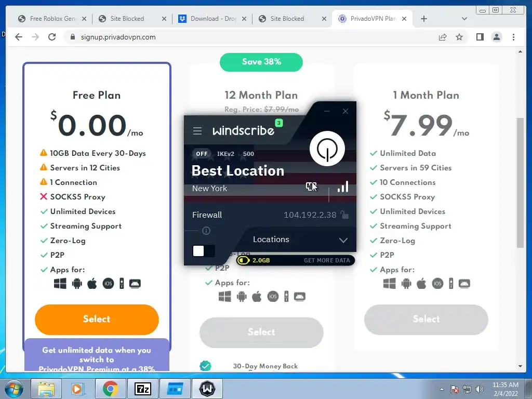Click the Windscribe signal strength bars icon
This screenshot has height=399, width=532.
(343, 187)
